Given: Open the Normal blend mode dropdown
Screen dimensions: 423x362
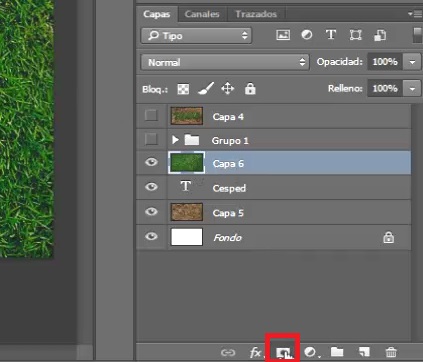Looking at the screenshot, I should tap(225, 62).
